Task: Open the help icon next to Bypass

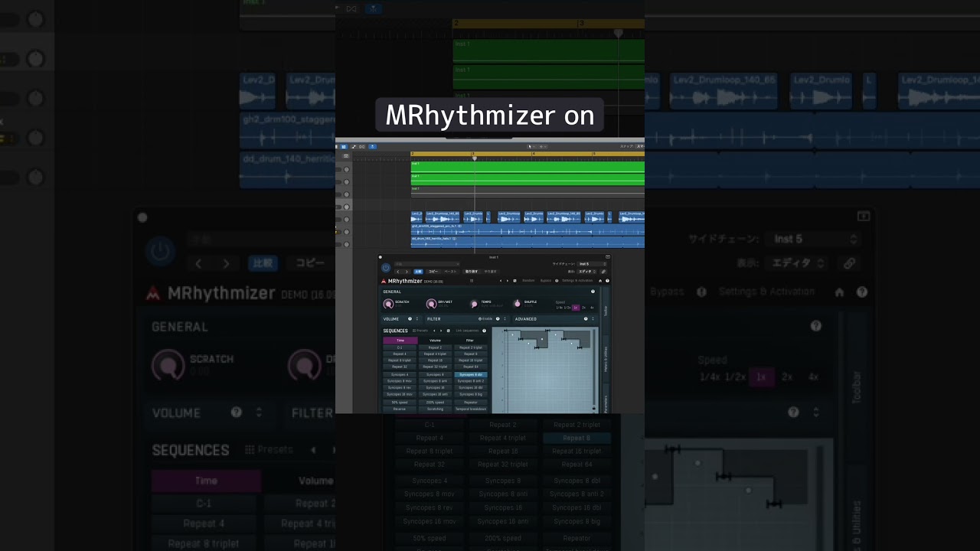Action: 557,281
